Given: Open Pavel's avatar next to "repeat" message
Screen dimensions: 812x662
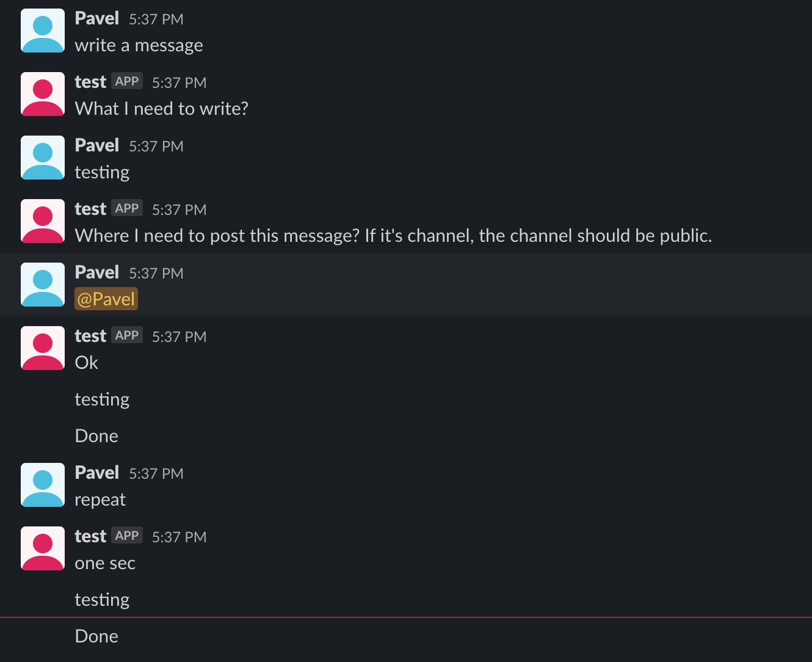Looking at the screenshot, I should coord(43,485).
